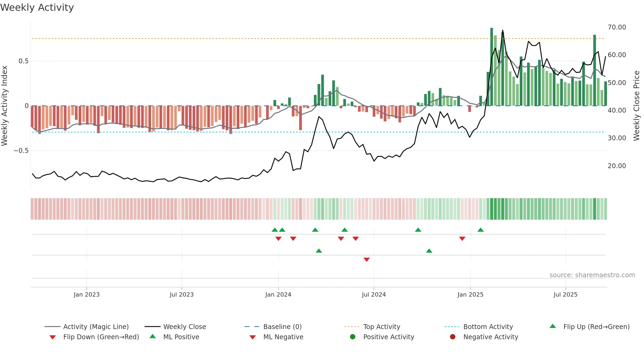Click the 0.5 activity index tick label
The image size is (644, 362).
(x=24, y=61)
